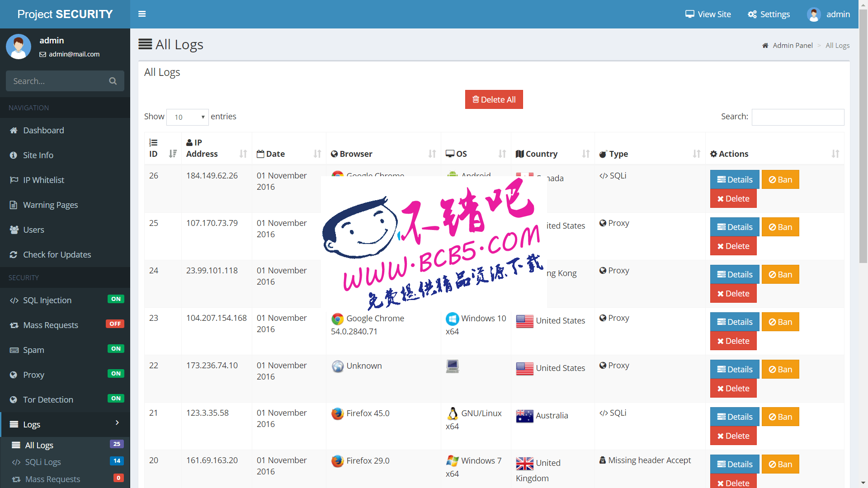Screen dimensions: 868x488
Task: Click the admin avatar in top bar
Action: [814, 14]
